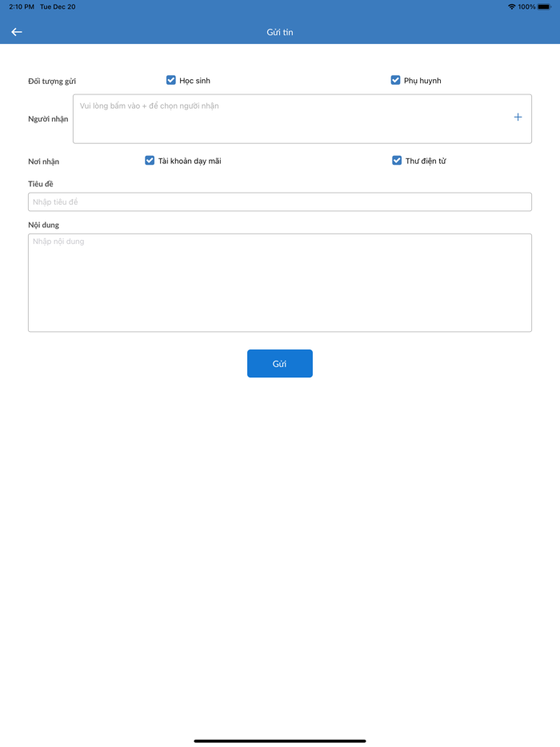
Task: Tap the 100% battery percentage text
Action: (x=526, y=6)
